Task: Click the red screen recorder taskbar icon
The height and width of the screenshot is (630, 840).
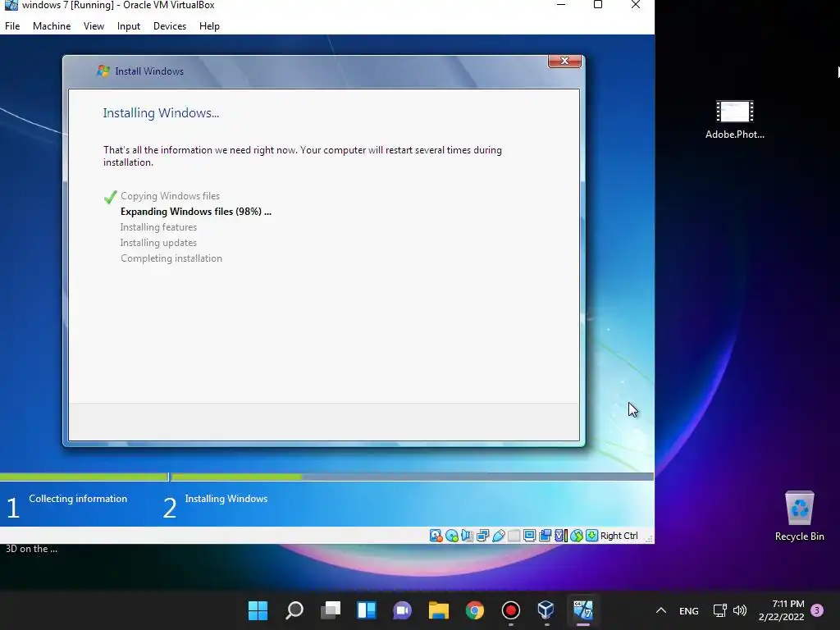Action: tap(510, 610)
